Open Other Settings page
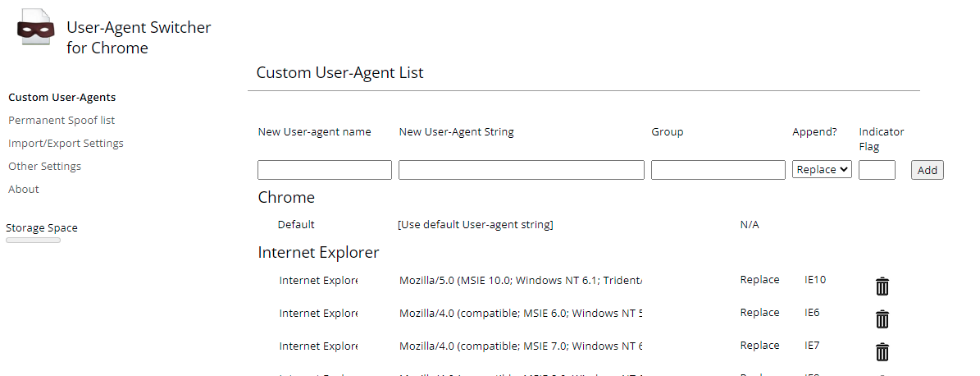980x376 pixels. pos(44,167)
